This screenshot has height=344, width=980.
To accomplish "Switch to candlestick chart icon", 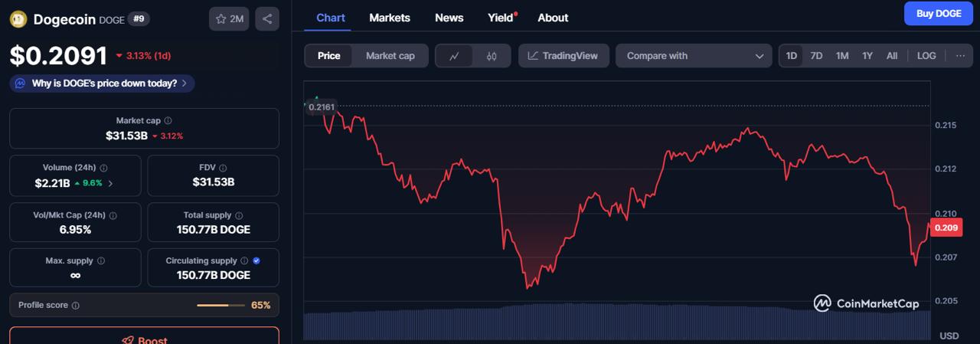I will click(492, 56).
